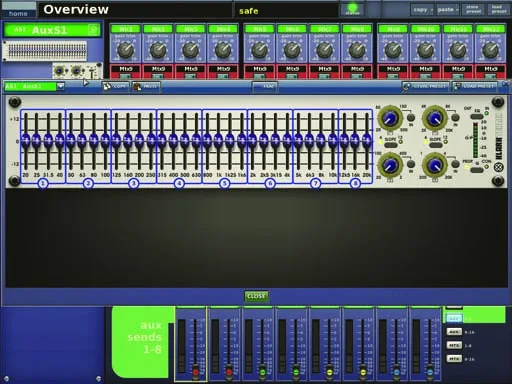Viewport: 512px width, 384px height.
Task: Turn the top-left 20–600 filter frequency knob
Action: 389,118
